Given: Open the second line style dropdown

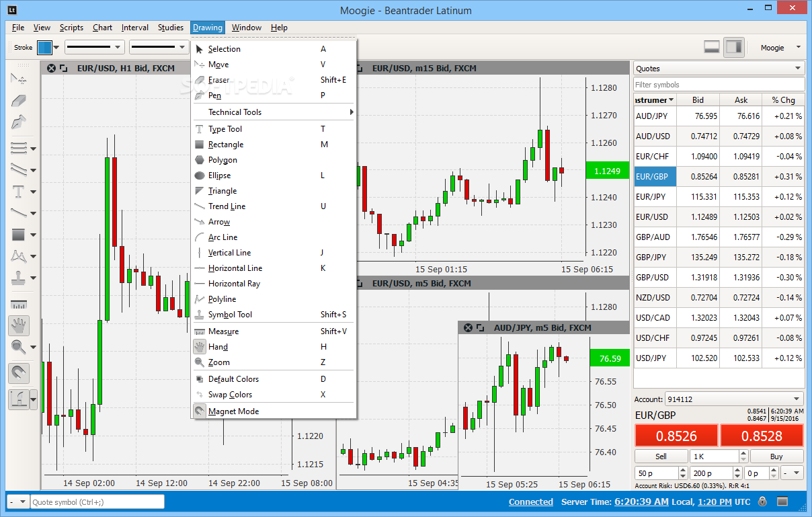Looking at the screenshot, I should click(x=159, y=47).
